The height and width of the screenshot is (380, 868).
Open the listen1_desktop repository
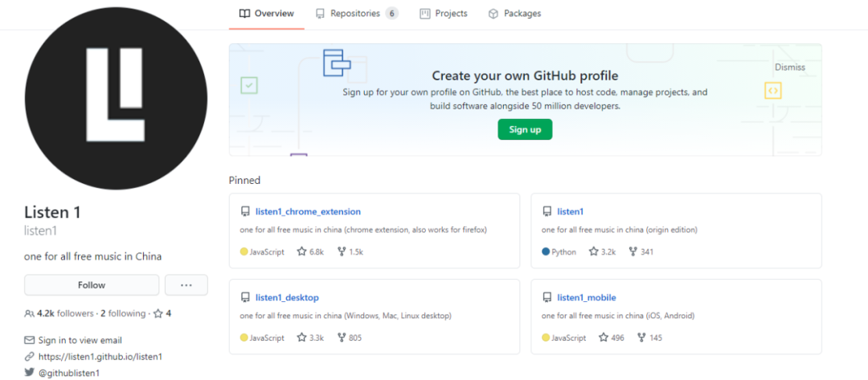pos(287,297)
